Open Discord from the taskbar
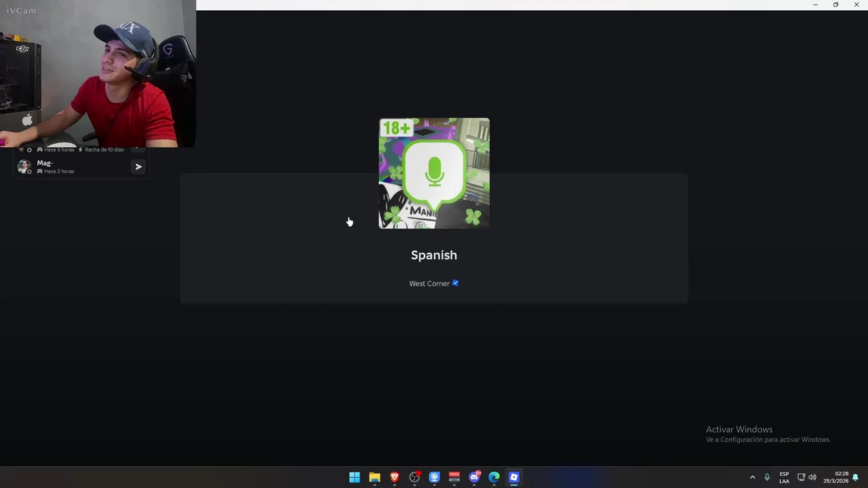Viewport: 868px width, 488px height. [474, 477]
